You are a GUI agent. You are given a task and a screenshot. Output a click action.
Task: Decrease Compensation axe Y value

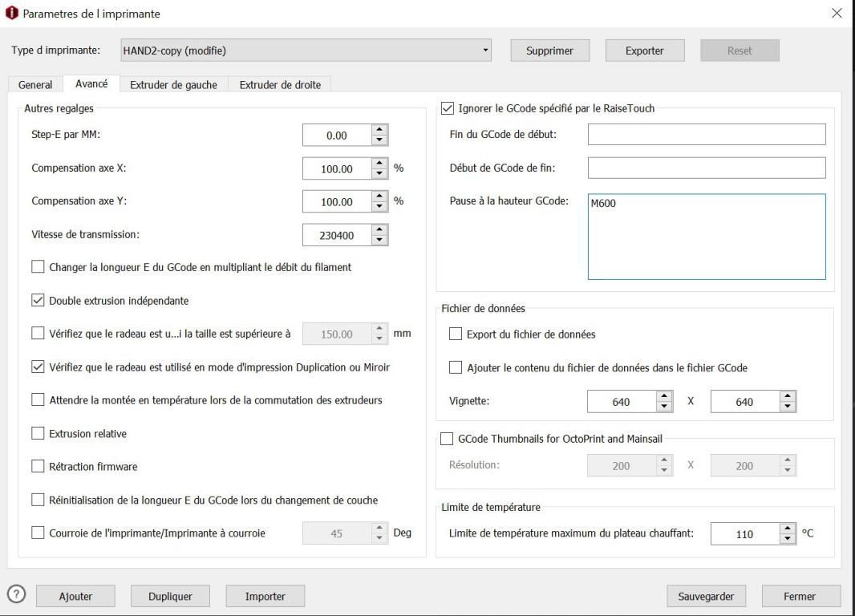379,207
